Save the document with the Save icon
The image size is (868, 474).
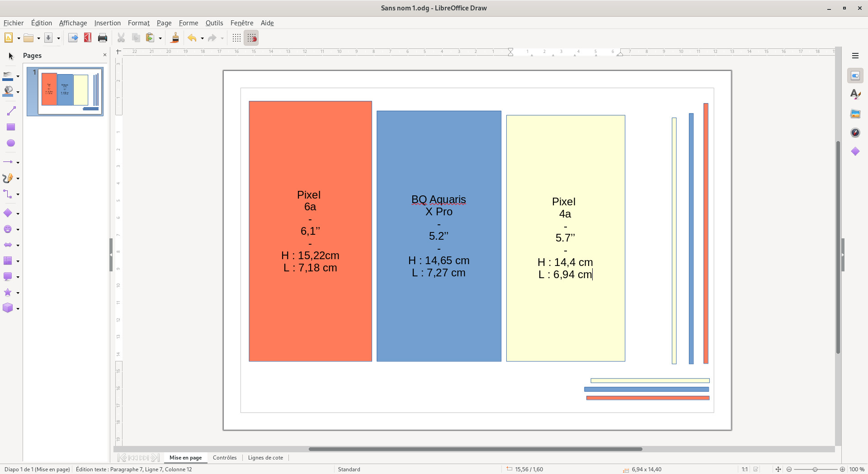click(48, 38)
